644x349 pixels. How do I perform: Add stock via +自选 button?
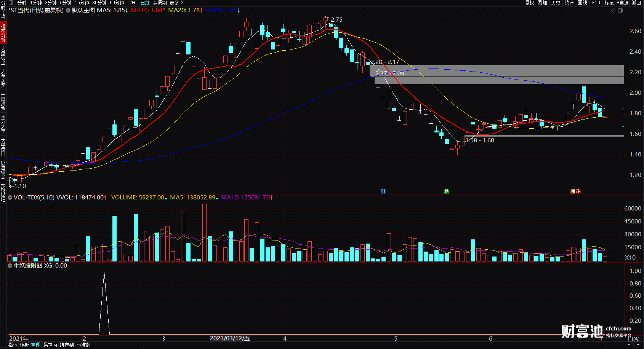[623, 3]
